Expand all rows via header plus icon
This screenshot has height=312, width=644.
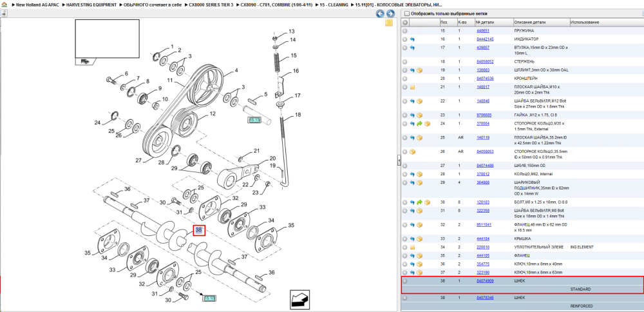pyautogui.click(x=405, y=22)
